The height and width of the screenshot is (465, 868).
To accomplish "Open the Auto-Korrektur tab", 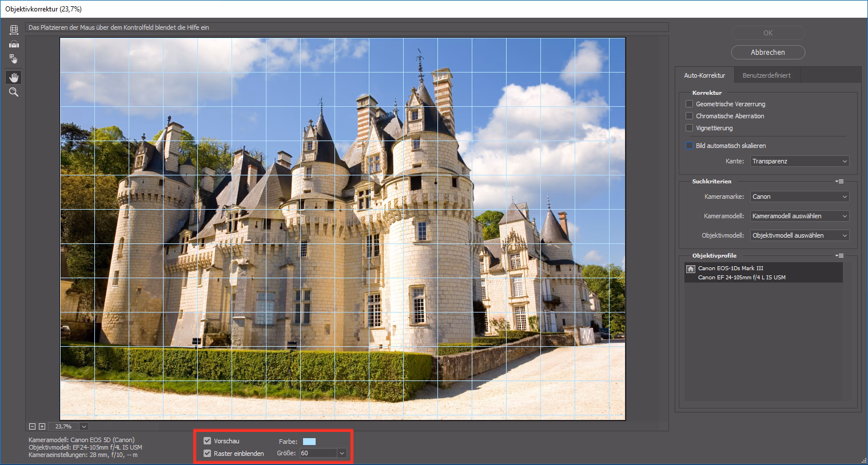I will click(x=705, y=74).
